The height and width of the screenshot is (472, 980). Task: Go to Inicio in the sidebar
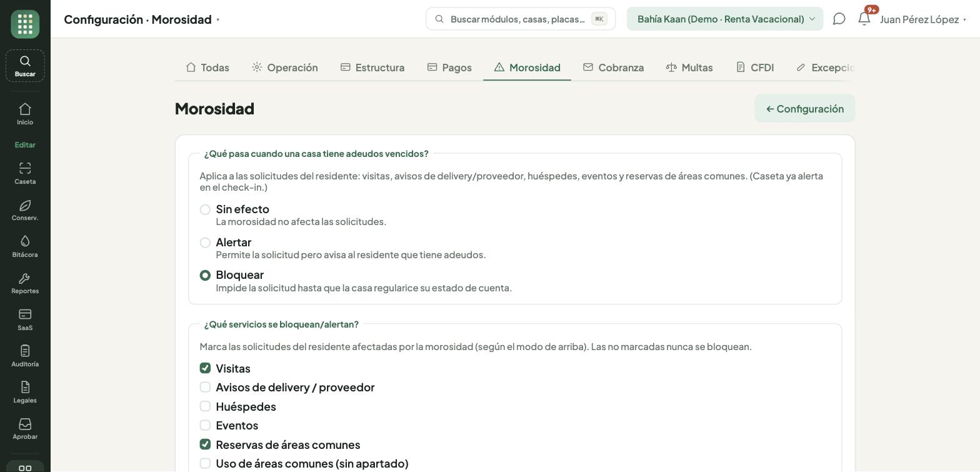click(x=25, y=114)
